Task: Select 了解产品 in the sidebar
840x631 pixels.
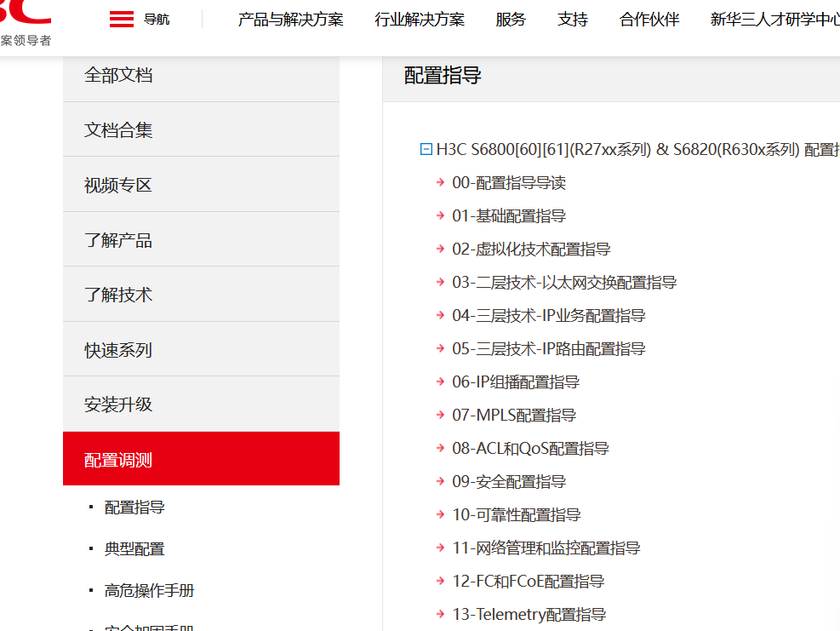Action: click(201, 239)
